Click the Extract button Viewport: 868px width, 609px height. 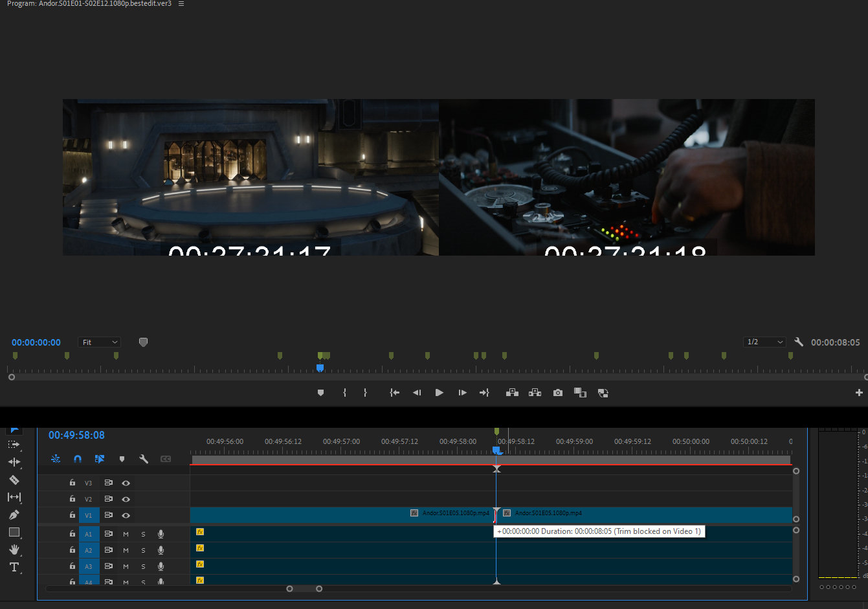tap(535, 393)
